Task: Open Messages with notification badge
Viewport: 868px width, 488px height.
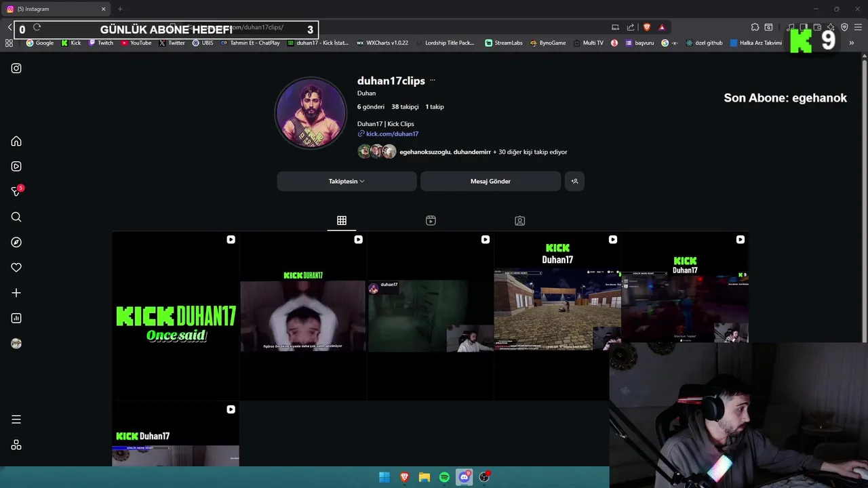Action: 16,192
